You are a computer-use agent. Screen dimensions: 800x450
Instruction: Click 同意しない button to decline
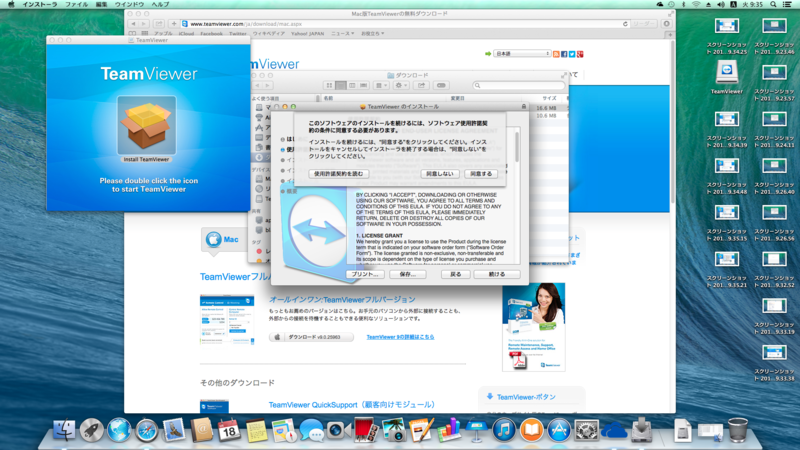[440, 174]
